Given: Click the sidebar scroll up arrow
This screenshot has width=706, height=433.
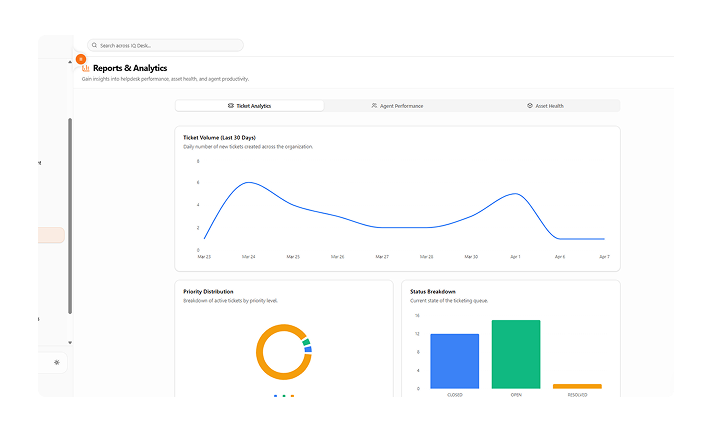Looking at the screenshot, I should point(70,62).
